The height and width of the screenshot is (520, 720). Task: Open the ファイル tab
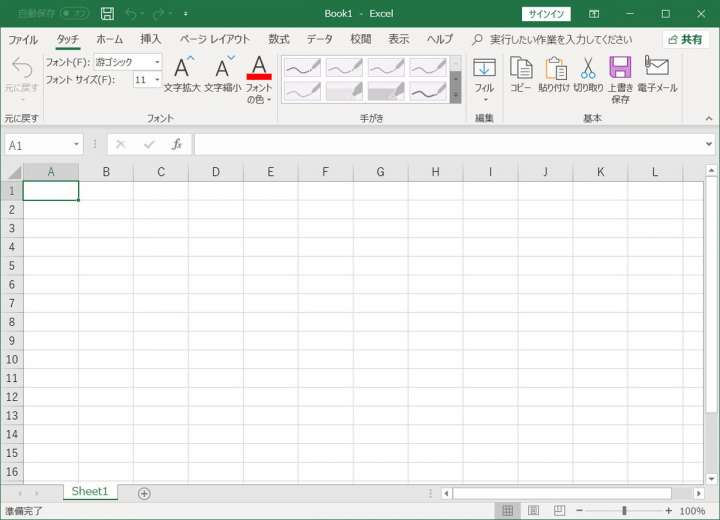tap(23, 40)
